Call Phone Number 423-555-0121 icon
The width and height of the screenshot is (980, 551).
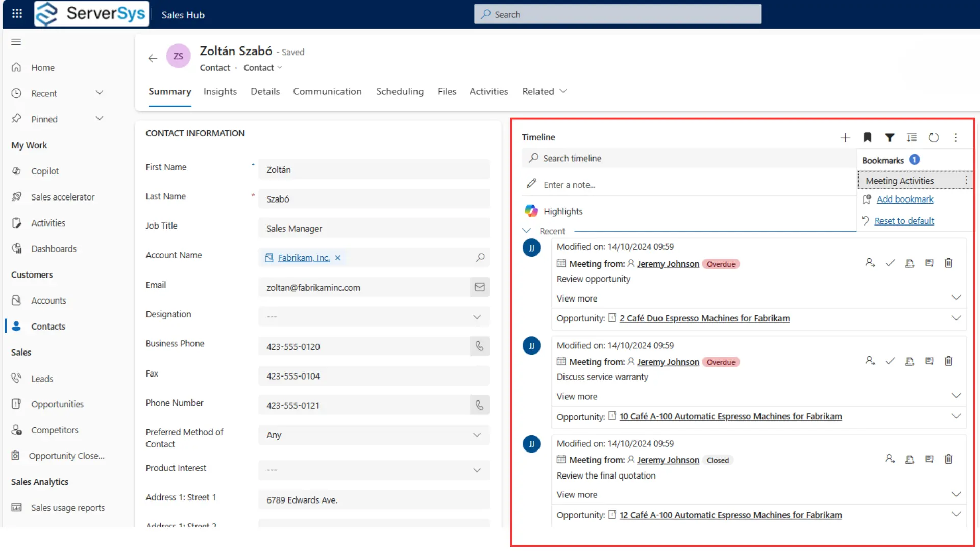coord(480,405)
